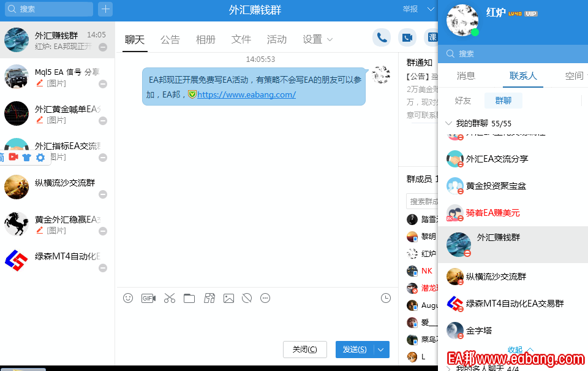Click the 举报 report button
Screen dimensions: 588x371
point(410,9)
